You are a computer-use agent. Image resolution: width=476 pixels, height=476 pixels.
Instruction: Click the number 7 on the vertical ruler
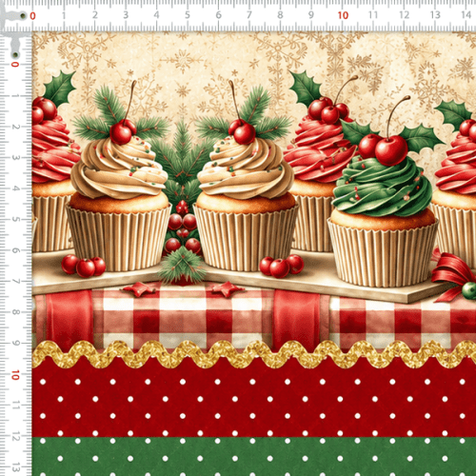[15, 282]
